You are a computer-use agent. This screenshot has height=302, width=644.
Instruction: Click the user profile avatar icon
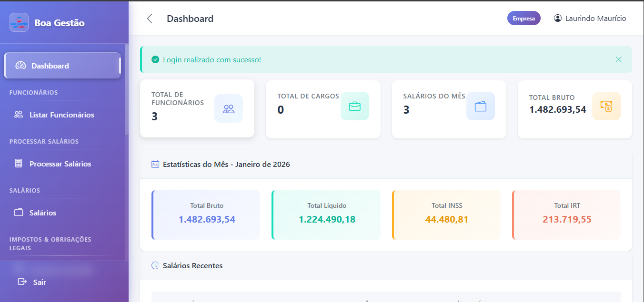click(x=558, y=19)
